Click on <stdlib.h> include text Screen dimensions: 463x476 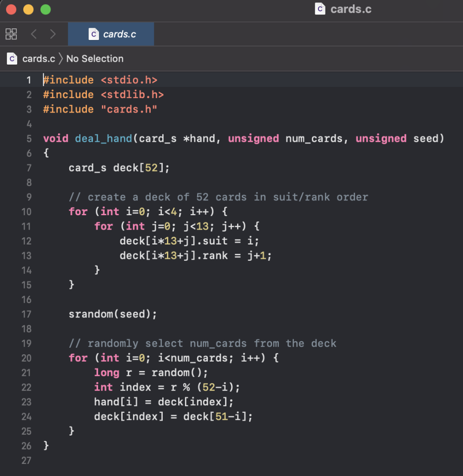point(132,95)
